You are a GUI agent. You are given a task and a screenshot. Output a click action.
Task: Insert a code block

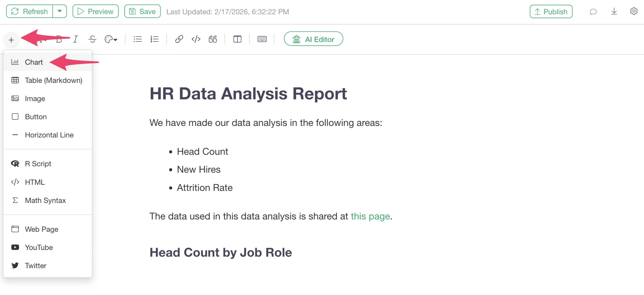coord(196,39)
